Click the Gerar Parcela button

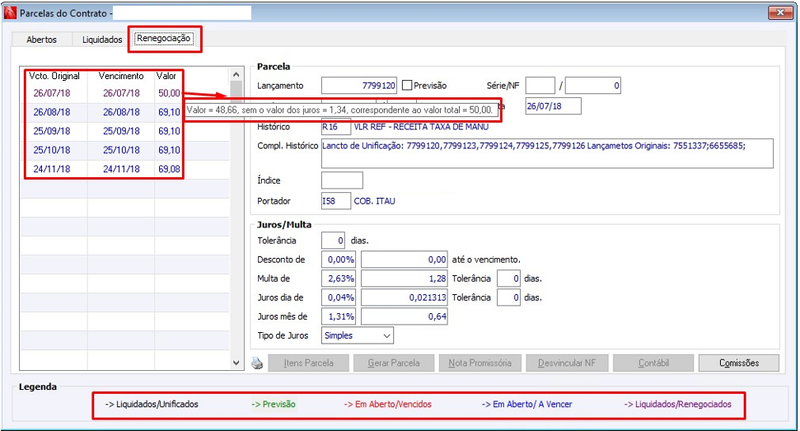(x=394, y=363)
